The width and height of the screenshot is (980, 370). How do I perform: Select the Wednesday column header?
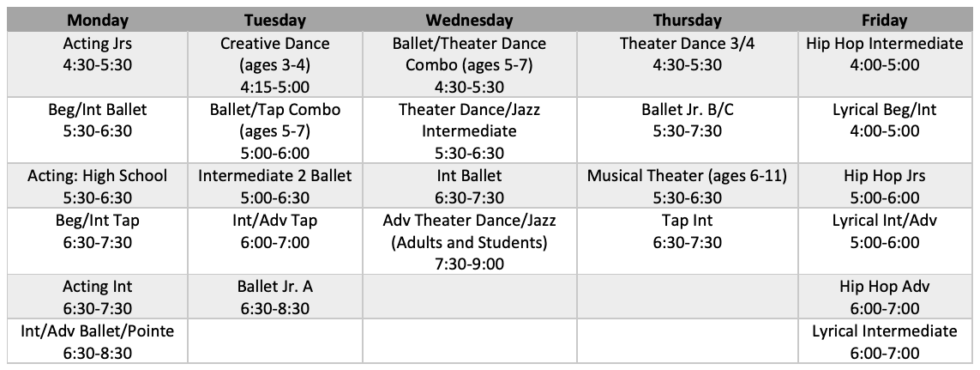click(x=469, y=21)
